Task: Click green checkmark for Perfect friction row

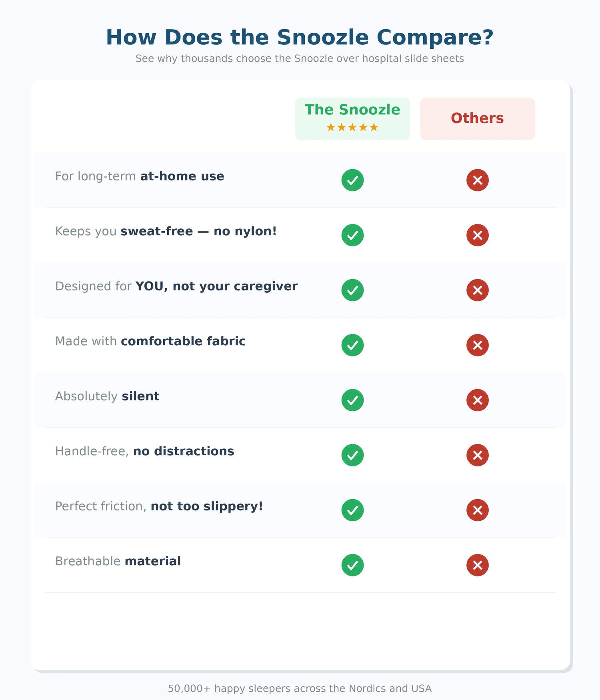Action: pyautogui.click(x=352, y=510)
